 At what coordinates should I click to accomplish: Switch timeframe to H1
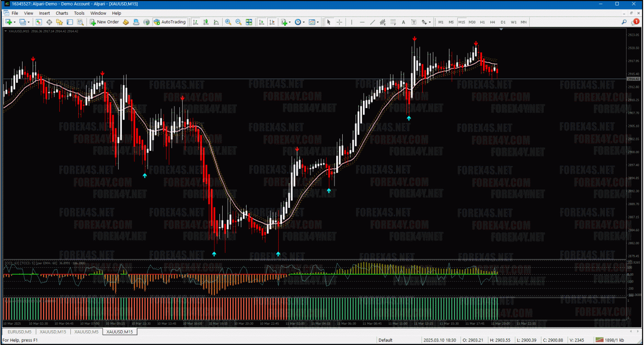point(482,22)
